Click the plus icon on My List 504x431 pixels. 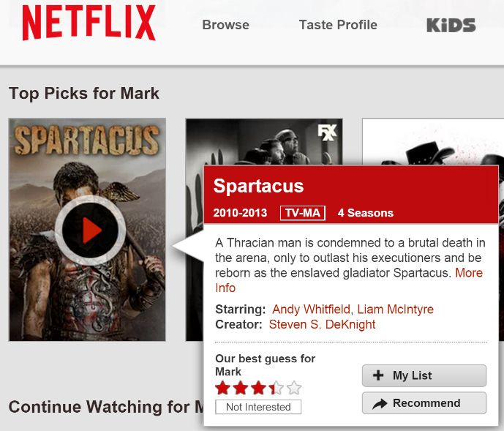pyautogui.click(x=378, y=375)
